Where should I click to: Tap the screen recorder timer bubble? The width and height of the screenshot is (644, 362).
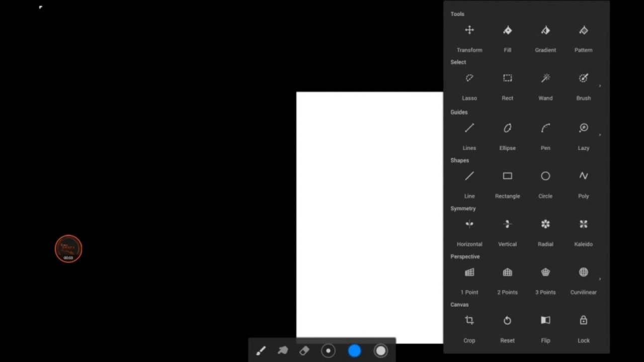point(68,248)
